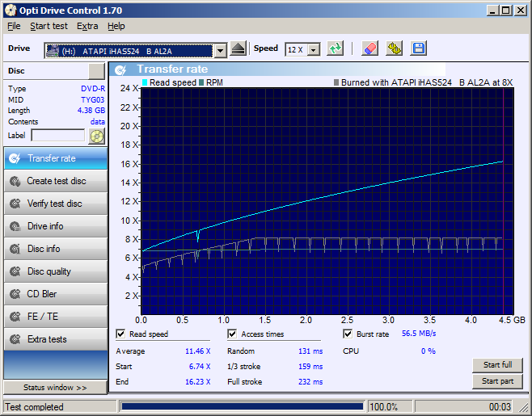
Task: Click the elapsed time 00:03
Action: pyautogui.click(x=500, y=407)
